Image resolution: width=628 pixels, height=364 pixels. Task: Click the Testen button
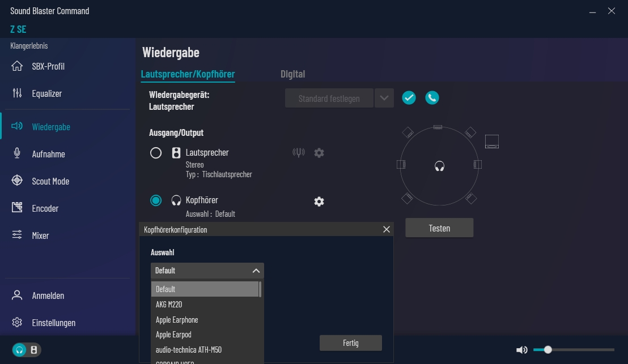[439, 228]
